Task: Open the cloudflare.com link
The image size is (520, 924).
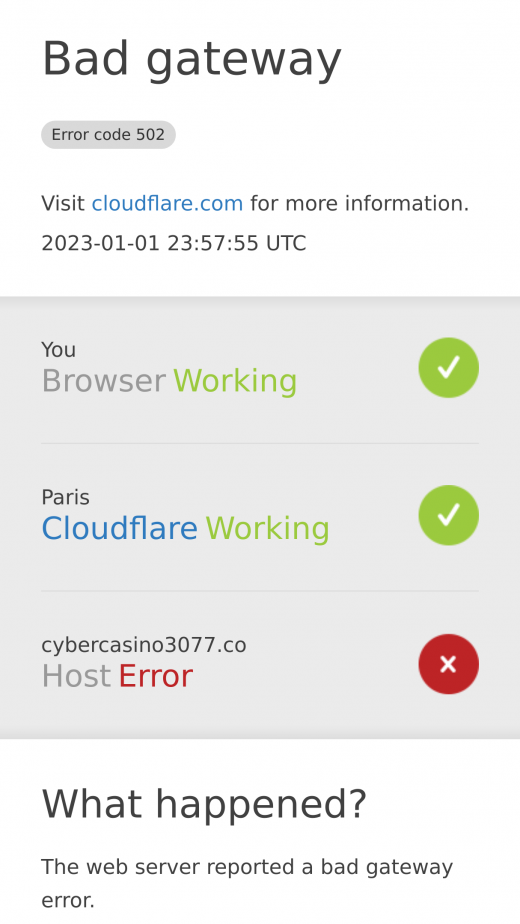Action: [x=167, y=203]
